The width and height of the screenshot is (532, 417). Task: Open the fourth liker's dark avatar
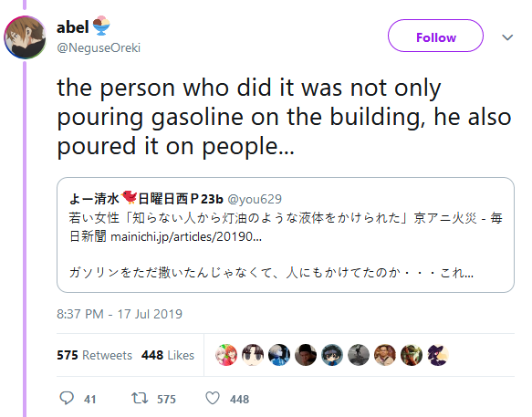click(306, 355)
